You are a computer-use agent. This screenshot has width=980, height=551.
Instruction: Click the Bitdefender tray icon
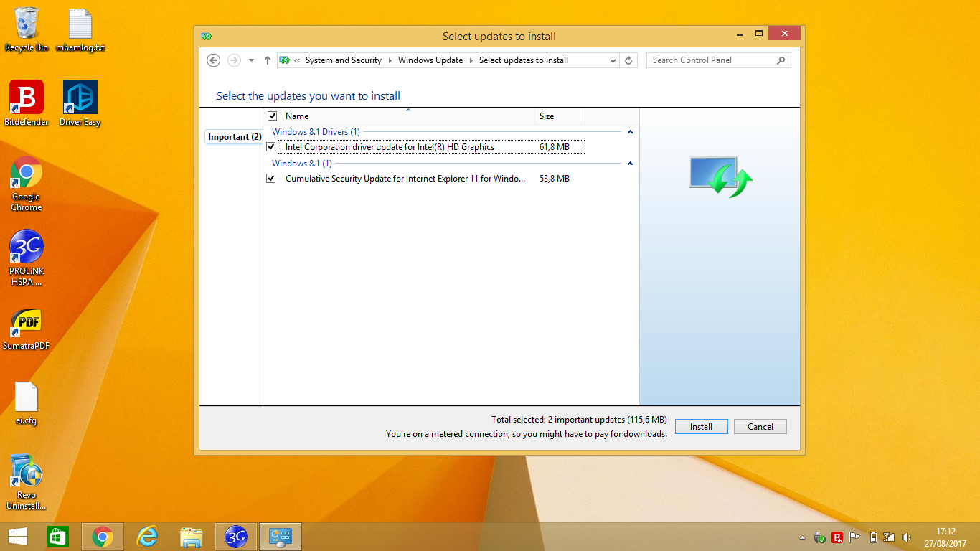837,537
